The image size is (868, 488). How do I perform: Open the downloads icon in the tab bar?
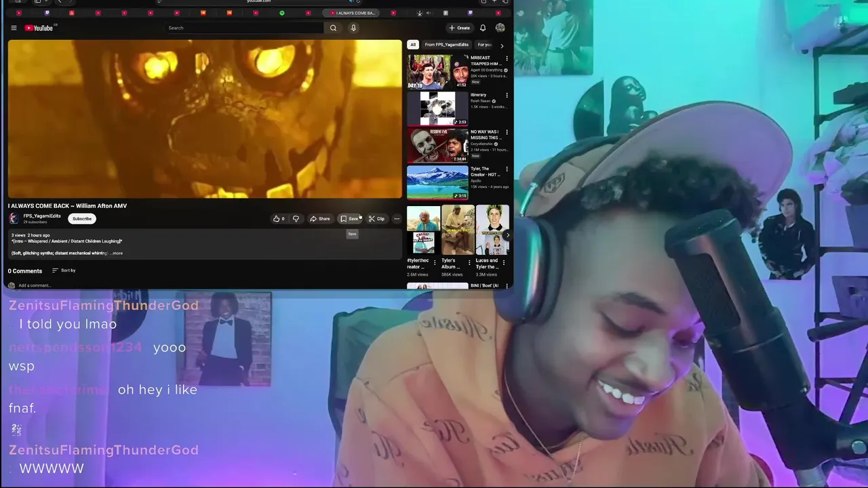pyautogui.click(x=419, y=13)
